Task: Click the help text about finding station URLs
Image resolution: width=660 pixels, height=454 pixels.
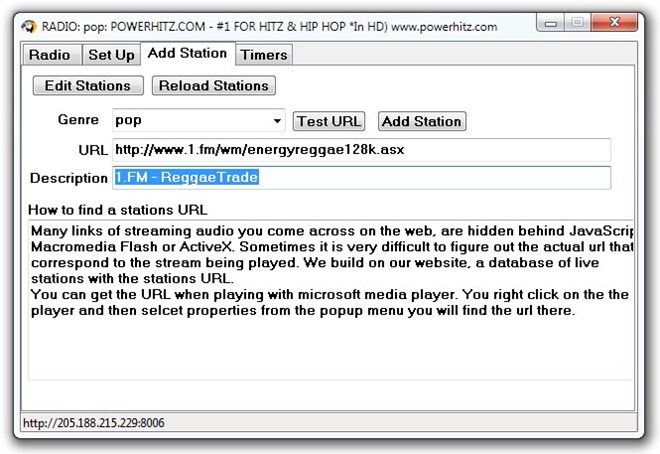Action: click(330, 300)
